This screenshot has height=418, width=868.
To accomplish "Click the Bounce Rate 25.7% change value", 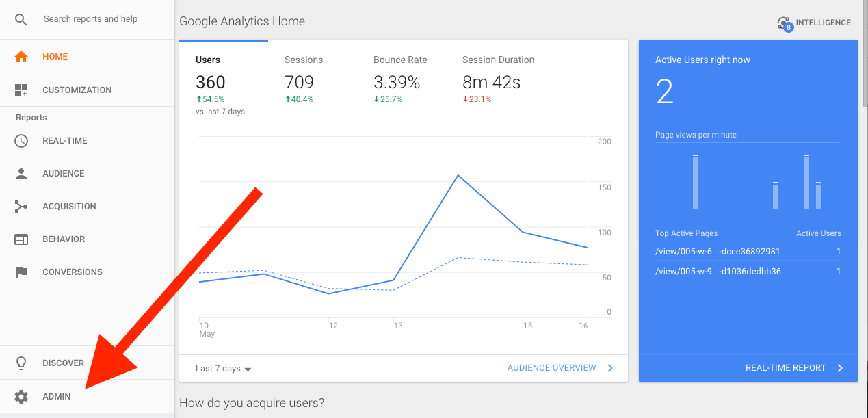I will (388, 99).
